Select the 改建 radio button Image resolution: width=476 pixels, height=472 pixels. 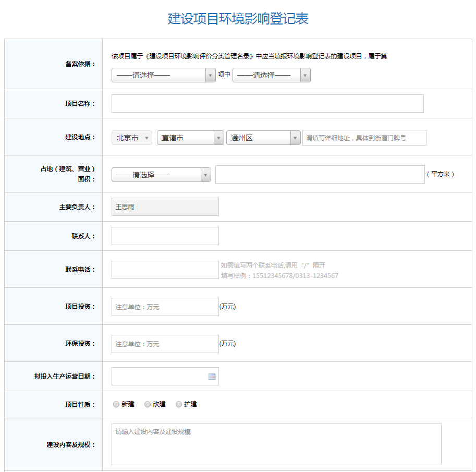[x=148, y=404]
